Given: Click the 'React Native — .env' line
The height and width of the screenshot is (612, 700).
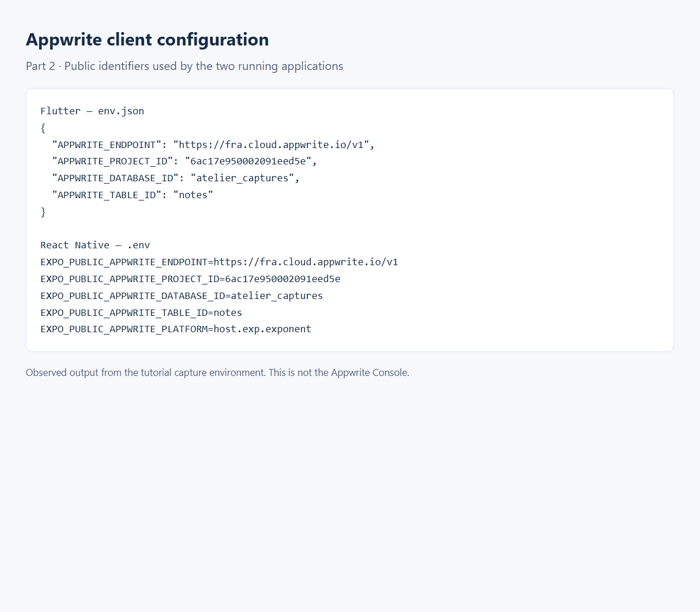Looking at the screenshot, I should 95,245.
